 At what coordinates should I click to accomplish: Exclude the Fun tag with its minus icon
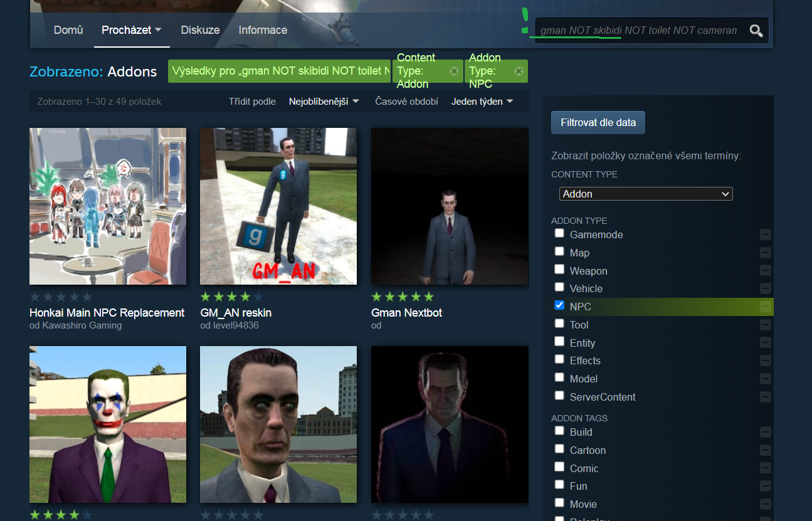(766, 486)
